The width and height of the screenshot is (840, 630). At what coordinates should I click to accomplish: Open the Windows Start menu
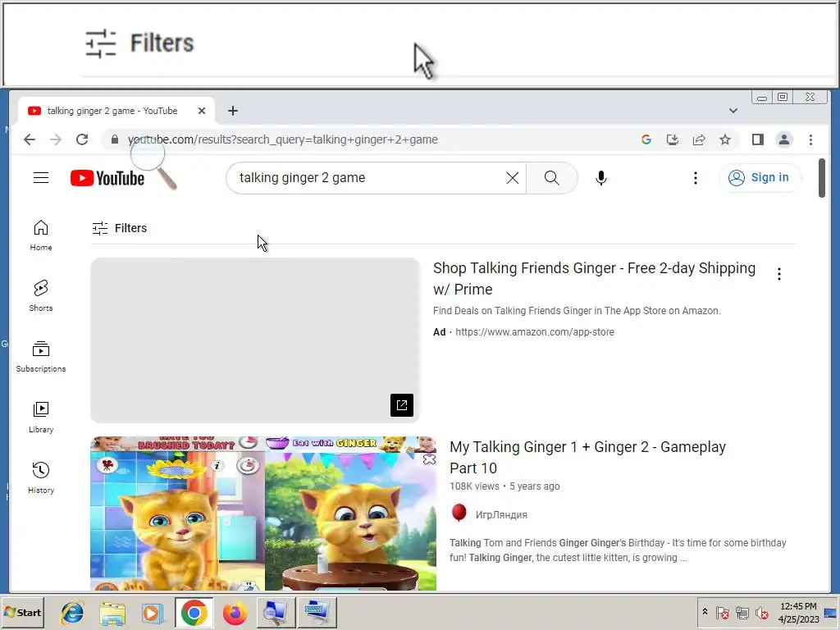[22, 612]
